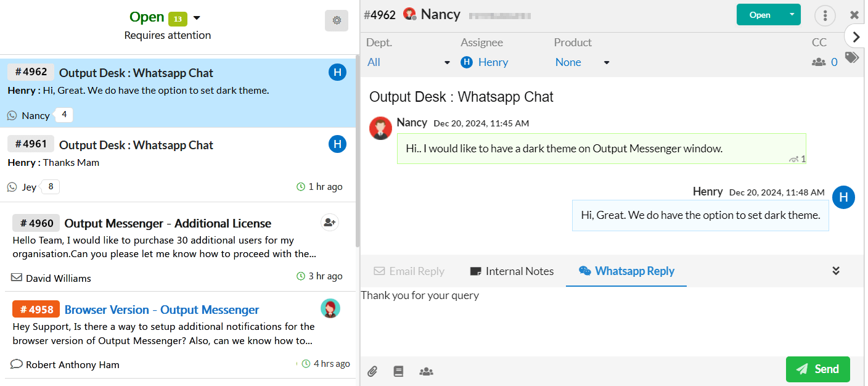This screenshot has width=868, height=386.
Task: Collapse the reply editor with double chevron
Action: click(836, 271)
